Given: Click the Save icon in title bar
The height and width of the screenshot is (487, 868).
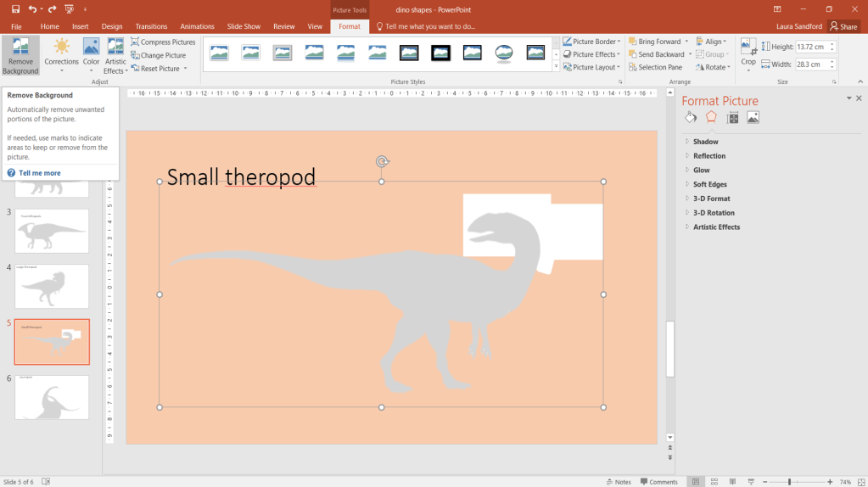Looking at the screenshot, I should pyautogui.click(x=15, y=8).
